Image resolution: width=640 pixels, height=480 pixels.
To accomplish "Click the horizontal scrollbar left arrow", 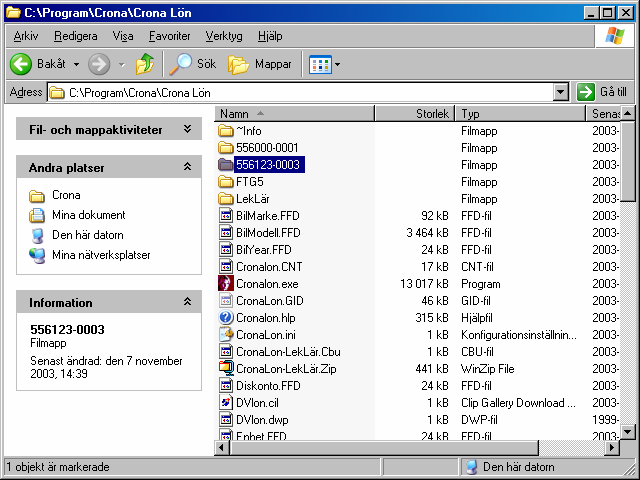I will 222,448.
